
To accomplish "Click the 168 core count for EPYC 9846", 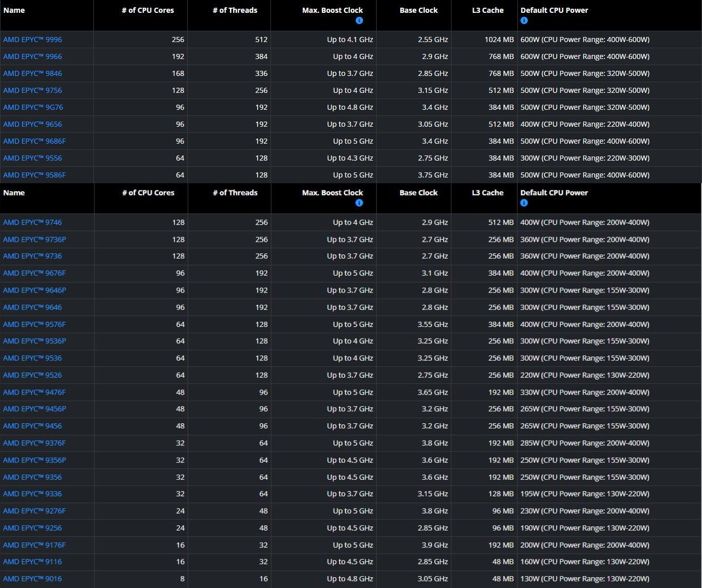I will (x=178, y=73).
